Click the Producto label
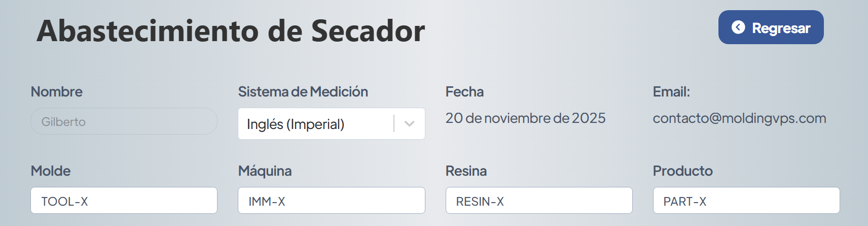The image size is (868, 226). (x=682, y=171)
